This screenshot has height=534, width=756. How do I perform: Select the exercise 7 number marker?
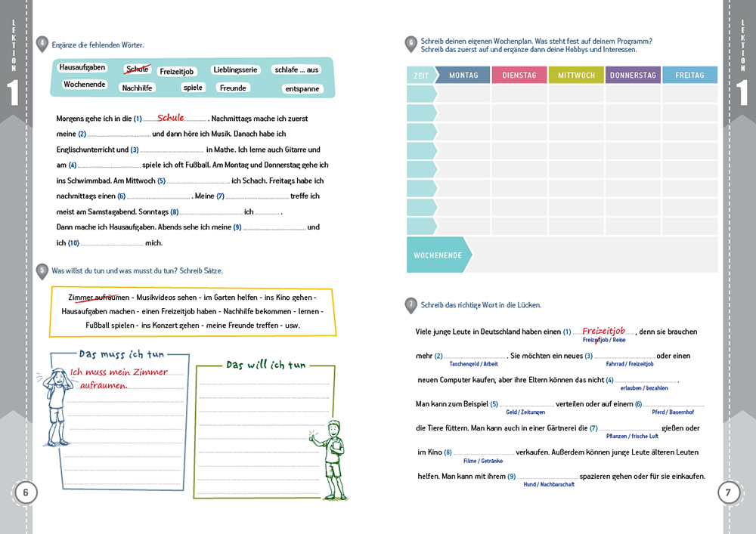pyautogui.click(x=411, y=305)
